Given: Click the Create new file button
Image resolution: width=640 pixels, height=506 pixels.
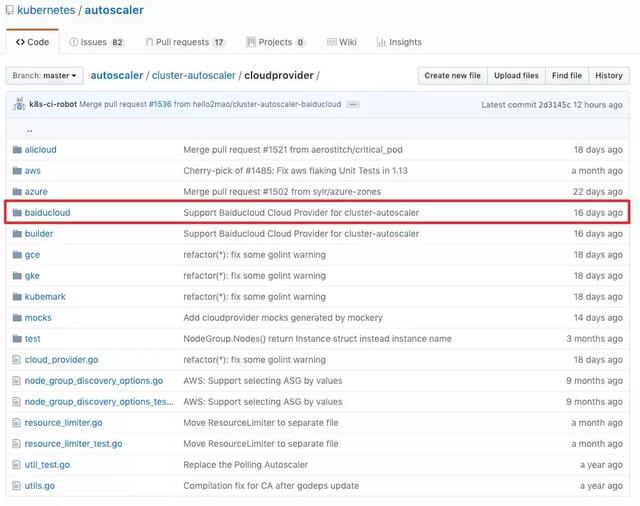Looking at the screenshot, I should click(x=453, y=76).
